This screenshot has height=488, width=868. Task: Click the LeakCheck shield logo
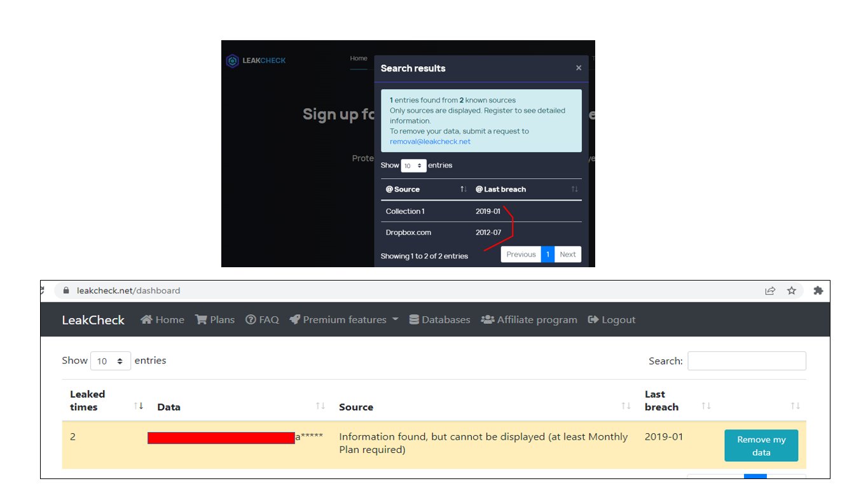pyautogui.click(x=233, y=60)
